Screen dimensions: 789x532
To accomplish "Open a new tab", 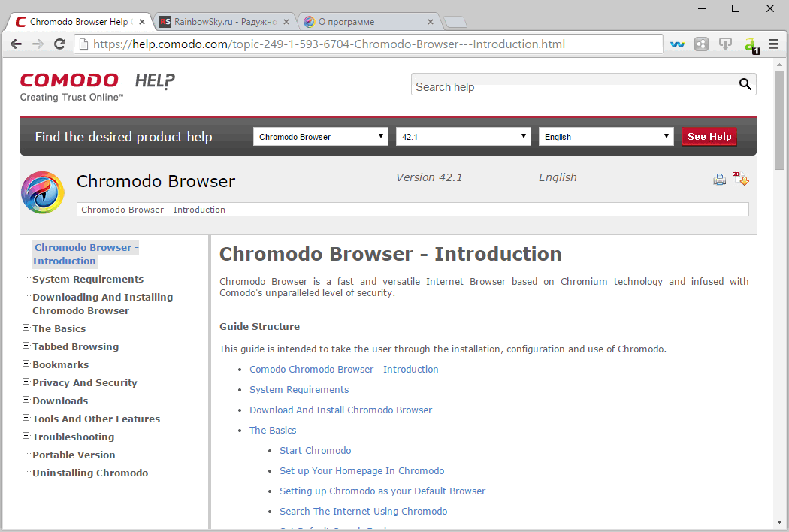I will (455, 22).
